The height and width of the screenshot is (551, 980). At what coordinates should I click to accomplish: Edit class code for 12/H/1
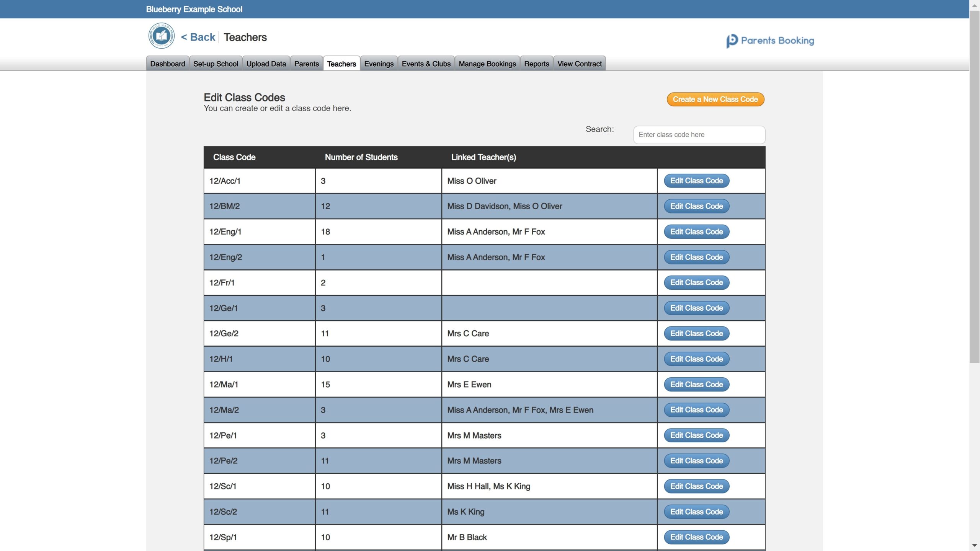click(x=696, y=359)
